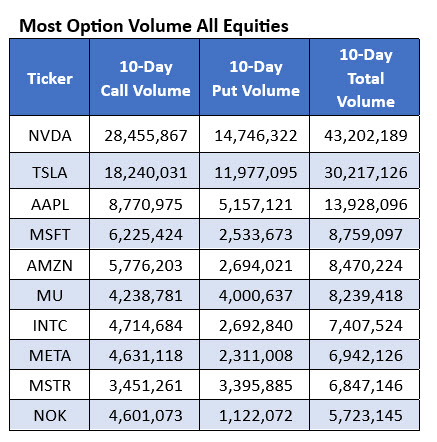Select the META ticker cell
The width and height of the screenshot is (437, 442).
click(50, 355)
